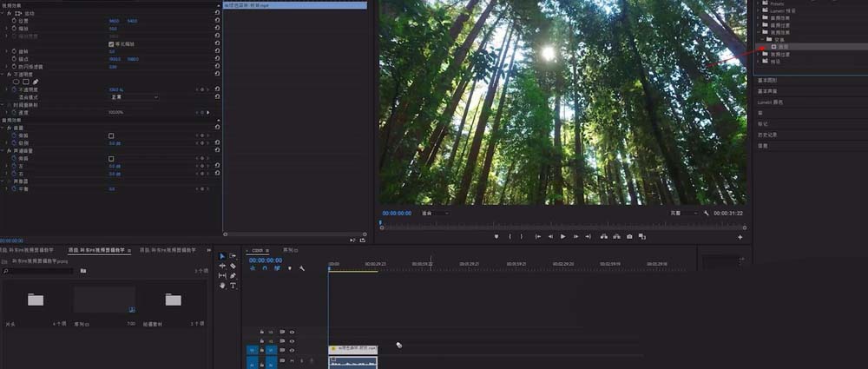This screenshot has height=369, width=868.
Task: Choose free-draw pen mask under Opacity
Action: pos(36,82)
